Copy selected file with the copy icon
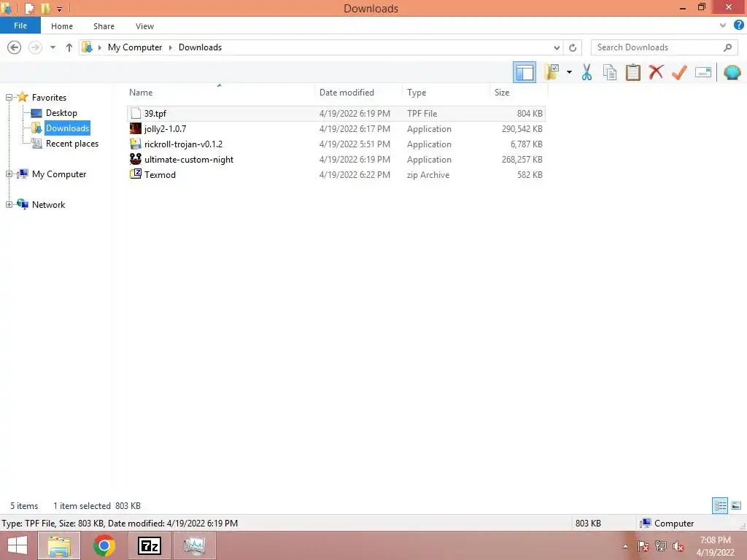Viewport: 747px width, 560px height. 610,72
